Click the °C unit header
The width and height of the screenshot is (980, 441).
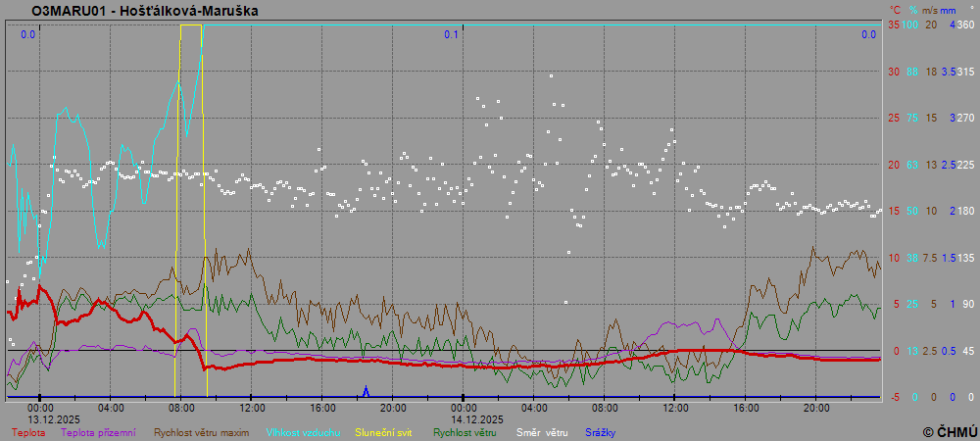[894, 10]
